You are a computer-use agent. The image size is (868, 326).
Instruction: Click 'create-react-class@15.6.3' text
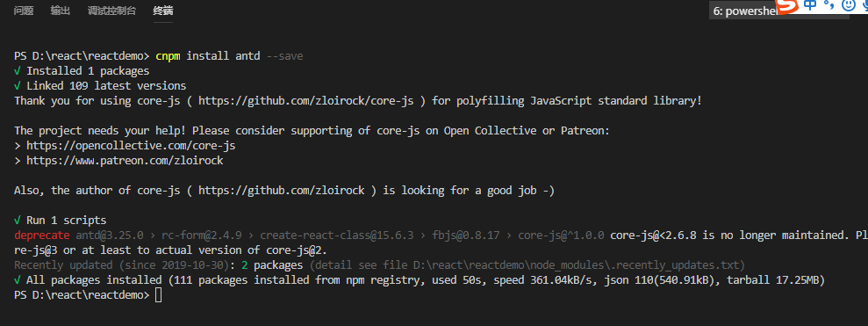[x=336, y=235]
